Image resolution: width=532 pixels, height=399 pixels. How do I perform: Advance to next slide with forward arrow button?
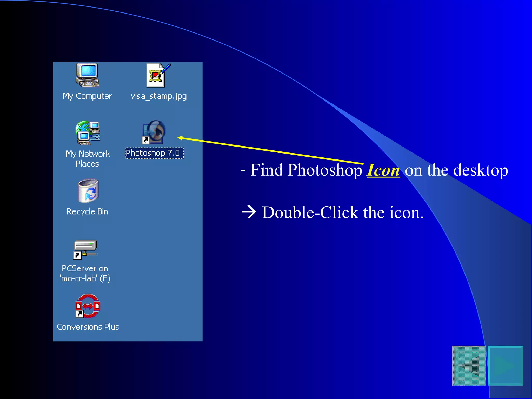[505, 366]
